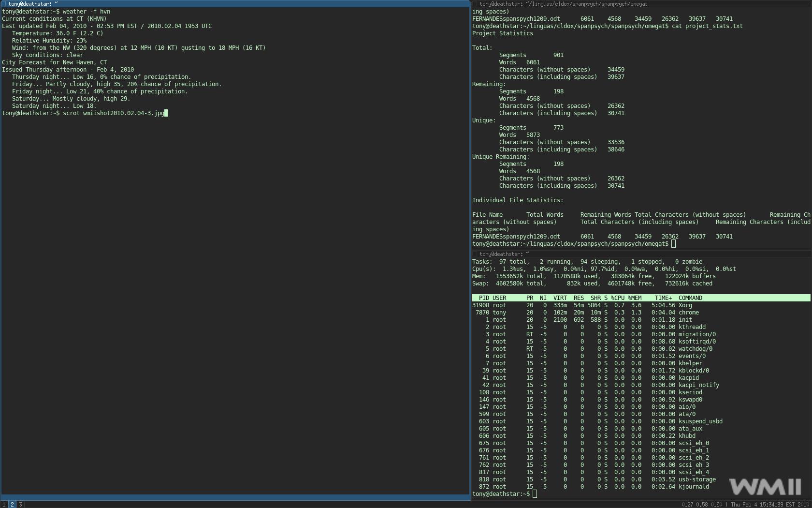
Task: Click 'Saturday... Mostly cloudy, high 29' line
Action: [71, 99]
